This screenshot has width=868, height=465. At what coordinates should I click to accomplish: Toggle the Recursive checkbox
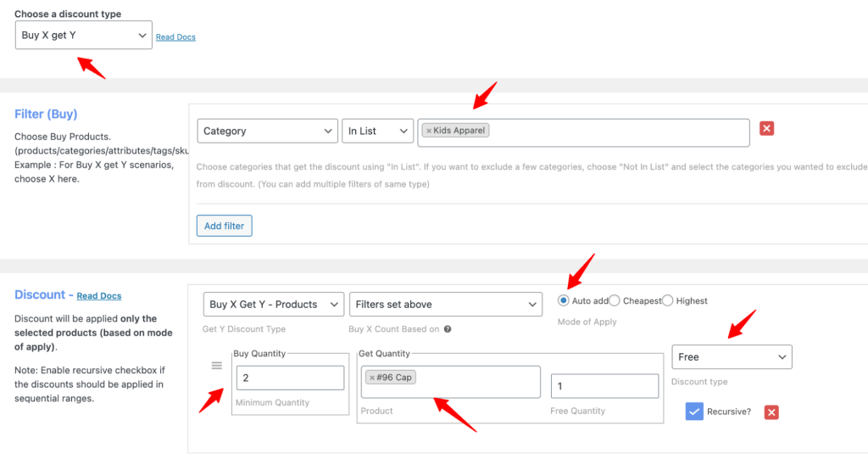point(695,412)
